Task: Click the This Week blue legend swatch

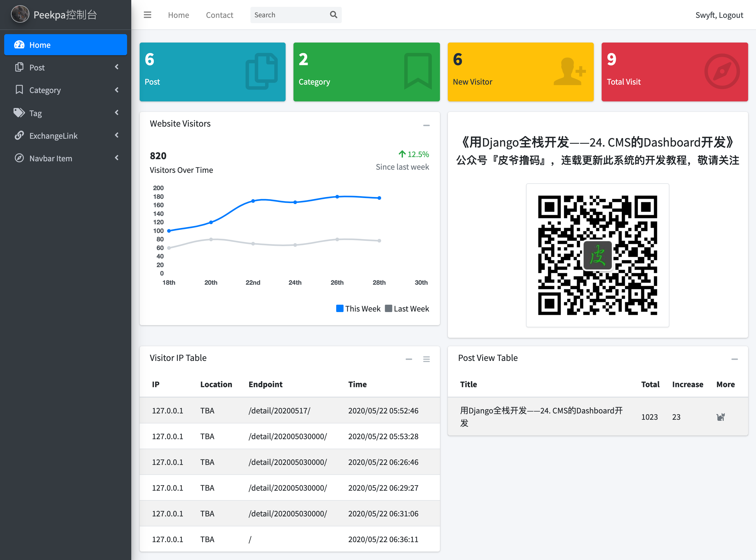Action: pos(339,308)
